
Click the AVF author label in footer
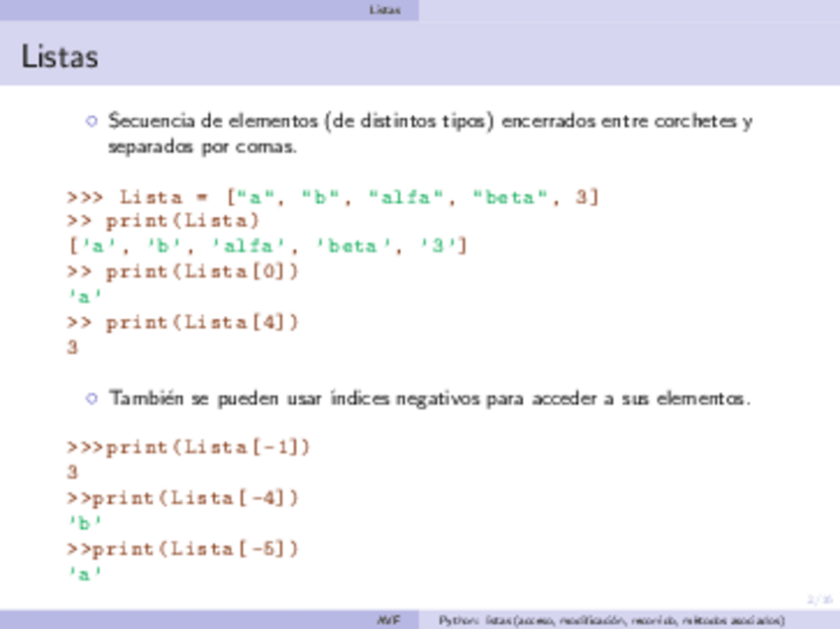point(387,621)
